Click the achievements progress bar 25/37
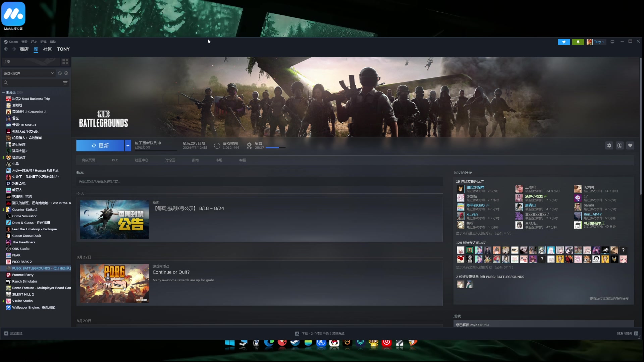The width and height of the screenshot is (644, 362). [275, 148]
